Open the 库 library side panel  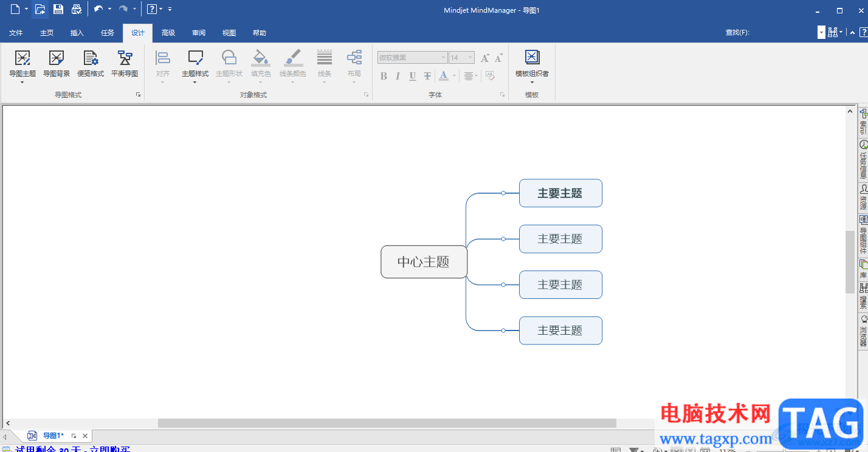point(863,269)
